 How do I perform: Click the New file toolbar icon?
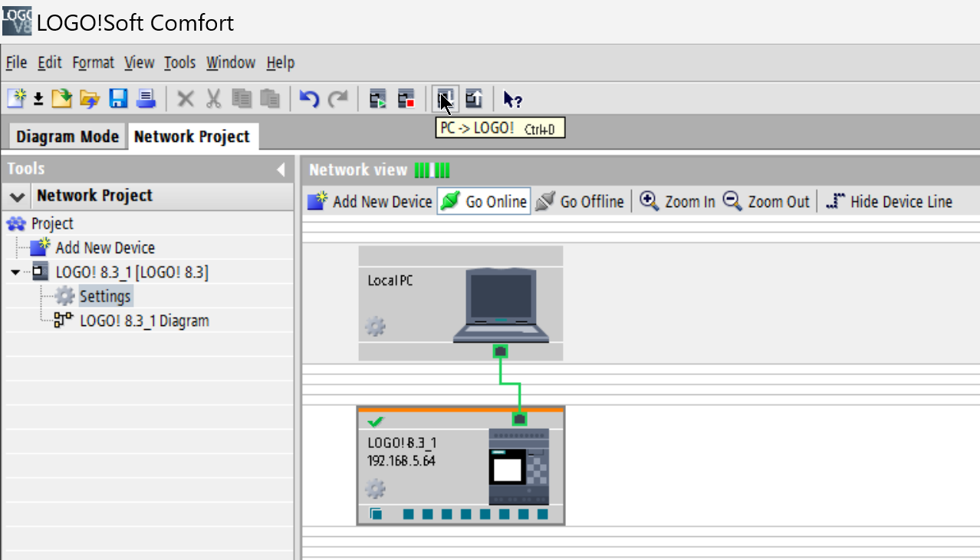(17, 98)
